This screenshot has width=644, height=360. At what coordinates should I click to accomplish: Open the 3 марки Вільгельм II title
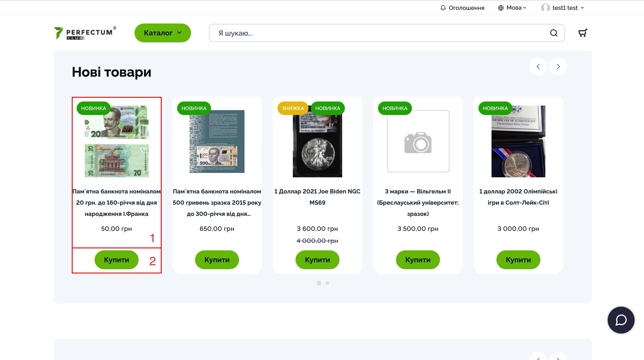tap(418, 202)
